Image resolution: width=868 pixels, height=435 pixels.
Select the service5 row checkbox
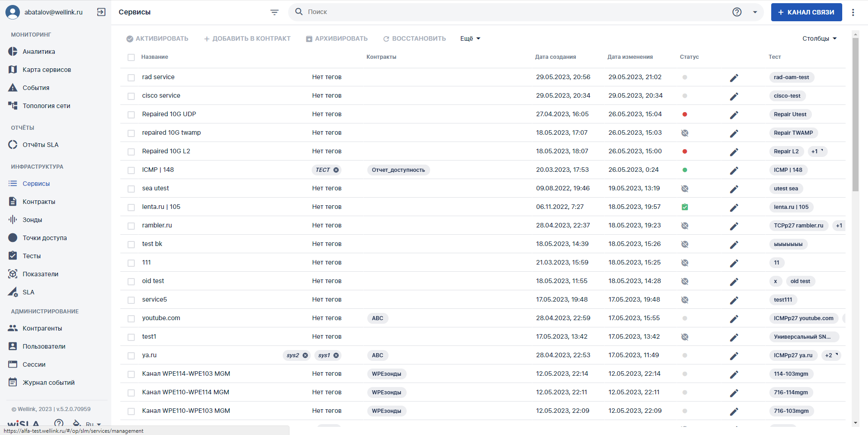[x=131, y=300]
